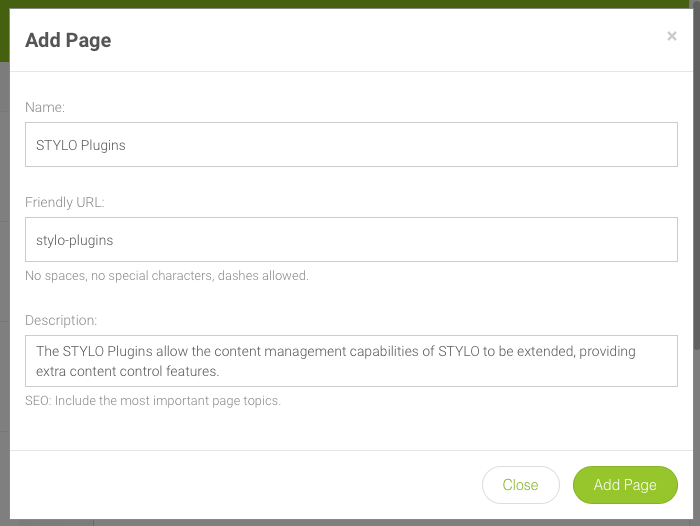Close the Add Page dialog using the X icon
The width and height of the screenshot is (700, 526).
[x=672, y=36]
